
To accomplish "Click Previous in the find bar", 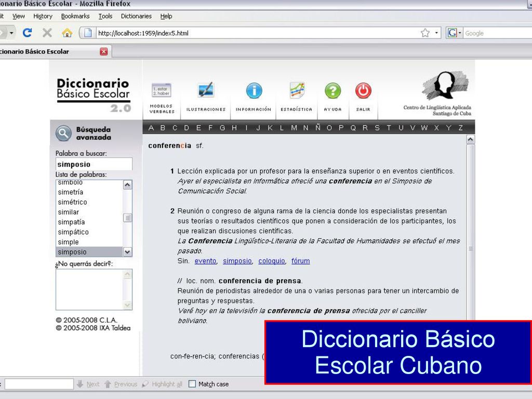I will [x=121, y=384].
